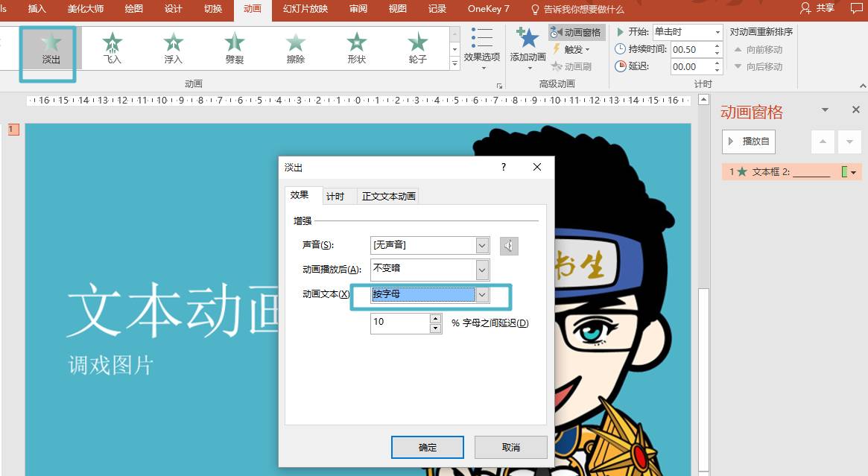Toggle the 动画窗格 animation pane button

(x=577, y=32)
